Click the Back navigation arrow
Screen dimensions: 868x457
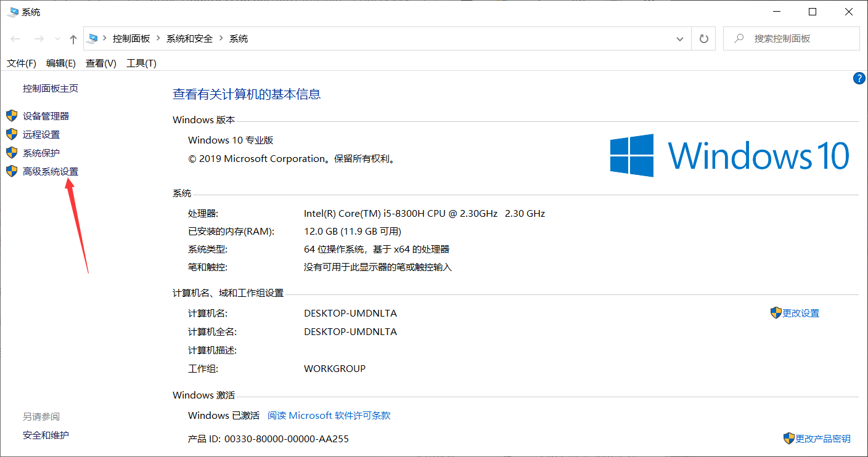tap(15, 39)
